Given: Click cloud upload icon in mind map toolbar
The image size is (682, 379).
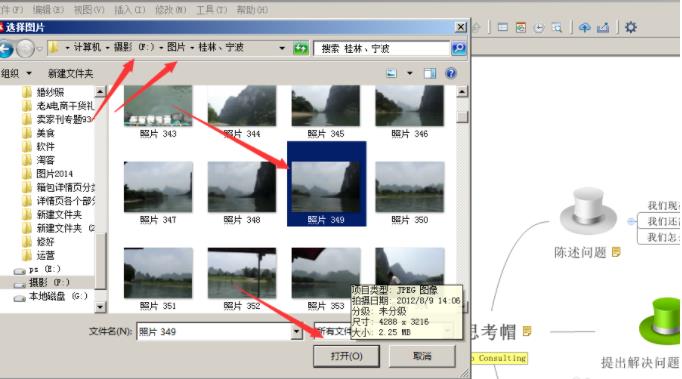Looking at the screenshot, I should pos(584,28).
